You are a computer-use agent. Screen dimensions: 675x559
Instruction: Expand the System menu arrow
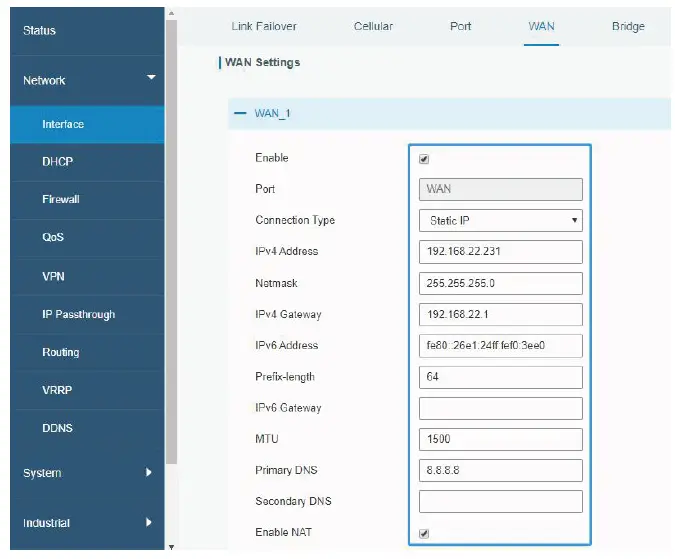pos(149,472)
